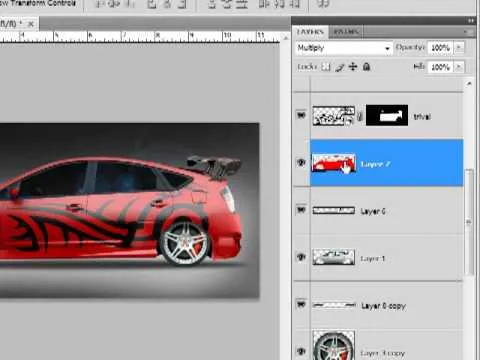The width and height of the screenshot is (480, 360).
Task: Select the Layer 7 name label
Action: tap(375, 164)
